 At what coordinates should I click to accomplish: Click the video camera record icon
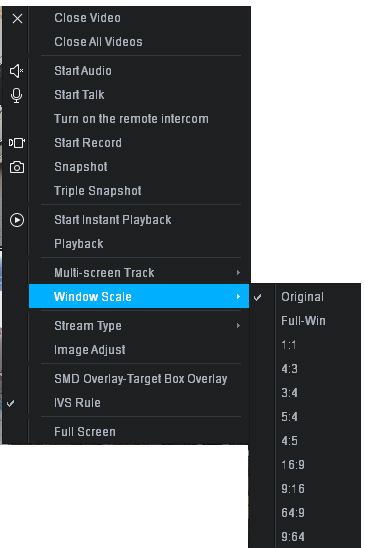click(x=17, y=143)
